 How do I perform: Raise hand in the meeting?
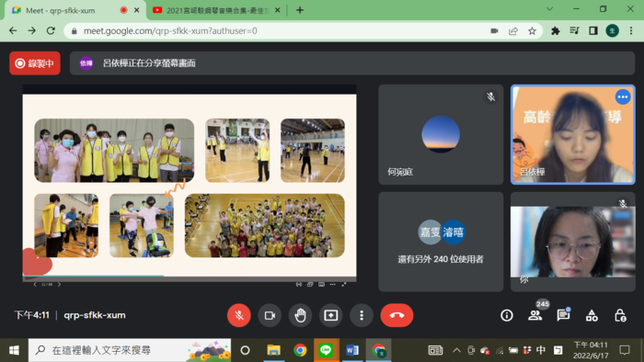point(300,315)
